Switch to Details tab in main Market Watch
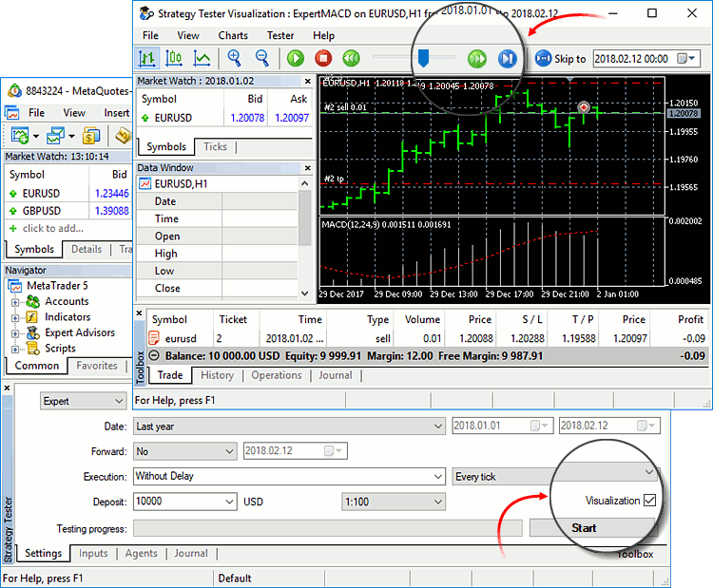The image size is (713, 588). (87, 249)
